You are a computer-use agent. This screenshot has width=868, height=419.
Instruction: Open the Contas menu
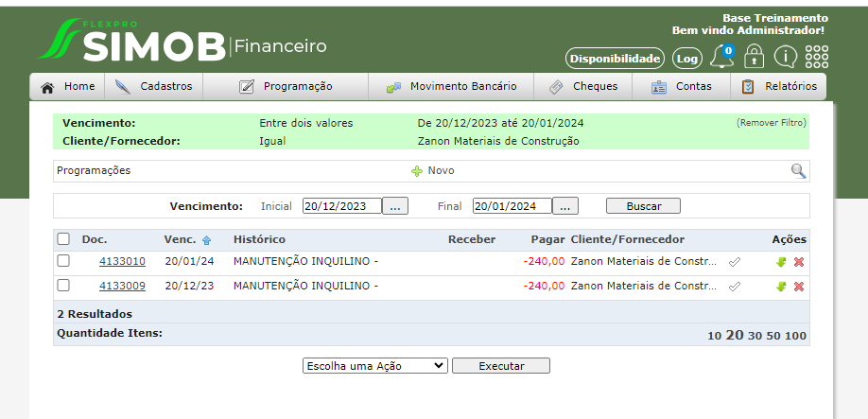(x=682, y=87)
